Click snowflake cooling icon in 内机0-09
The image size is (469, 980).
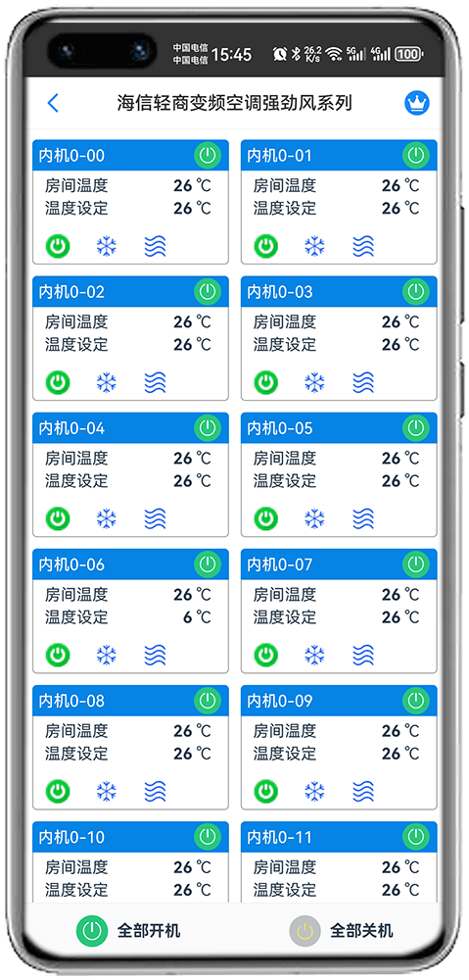tap(314, 792)
